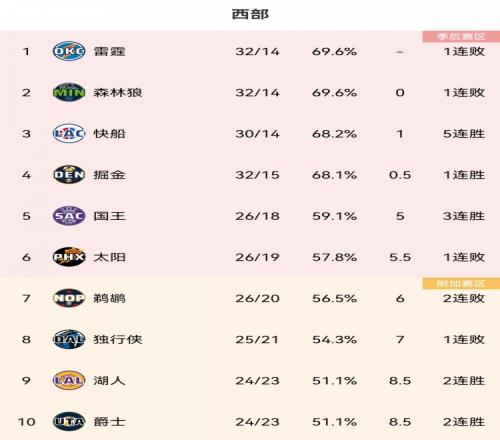
Task: Select the 快船 30/14 record
Action: point(257,134)
